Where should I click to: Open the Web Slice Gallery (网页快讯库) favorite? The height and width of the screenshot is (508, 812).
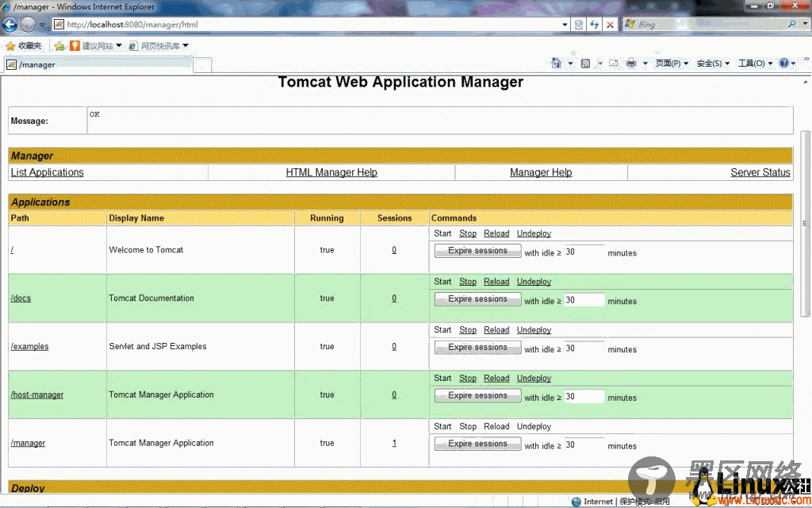click(159, 45)
